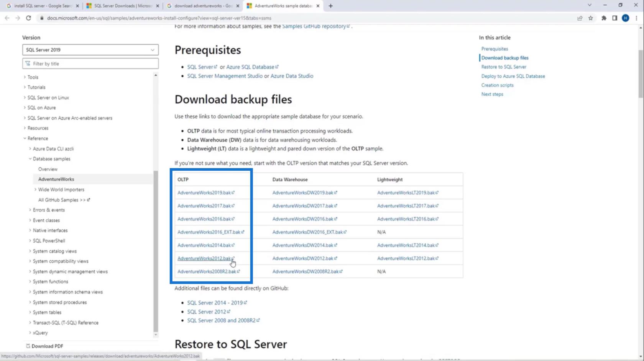Open SQL Server 2014 - 2019 GitHub link
This screenshot has width=644, height=361.
point(217,302)
